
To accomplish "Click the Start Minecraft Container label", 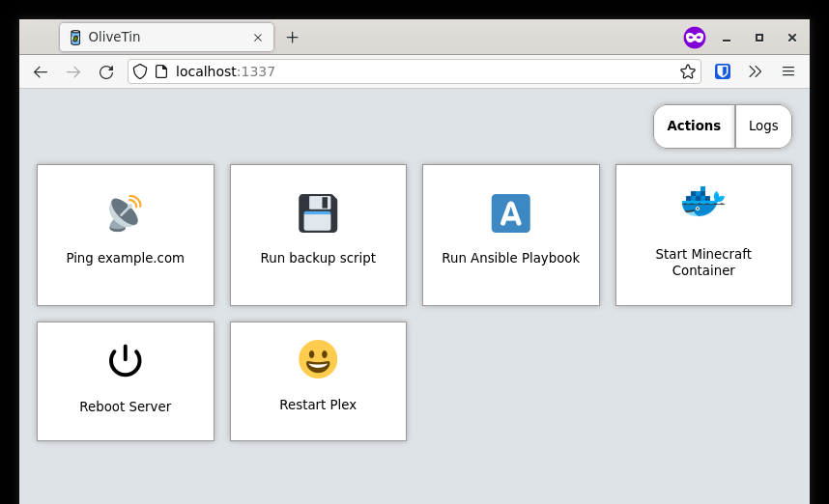I will (703, 262).
